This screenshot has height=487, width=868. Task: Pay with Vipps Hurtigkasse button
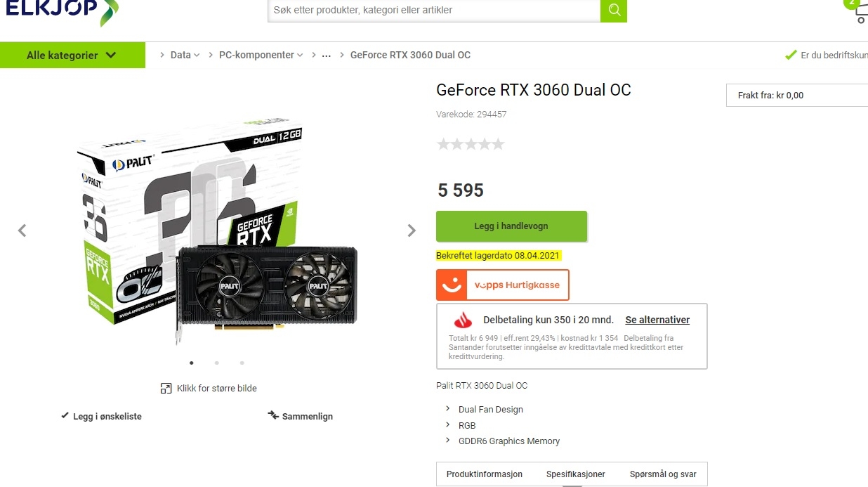[503, 285]
